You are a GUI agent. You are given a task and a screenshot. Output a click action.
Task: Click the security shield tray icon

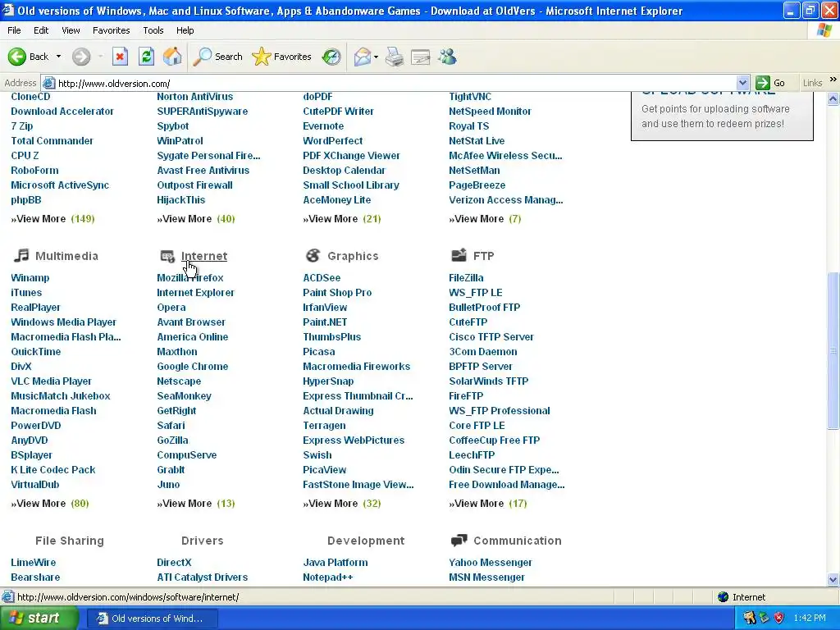pos(779,618)
